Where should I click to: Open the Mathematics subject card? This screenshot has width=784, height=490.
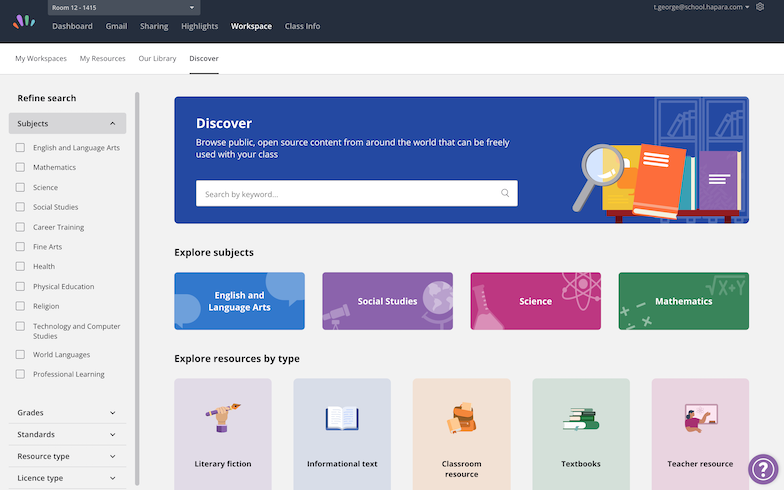pos(684,301)
